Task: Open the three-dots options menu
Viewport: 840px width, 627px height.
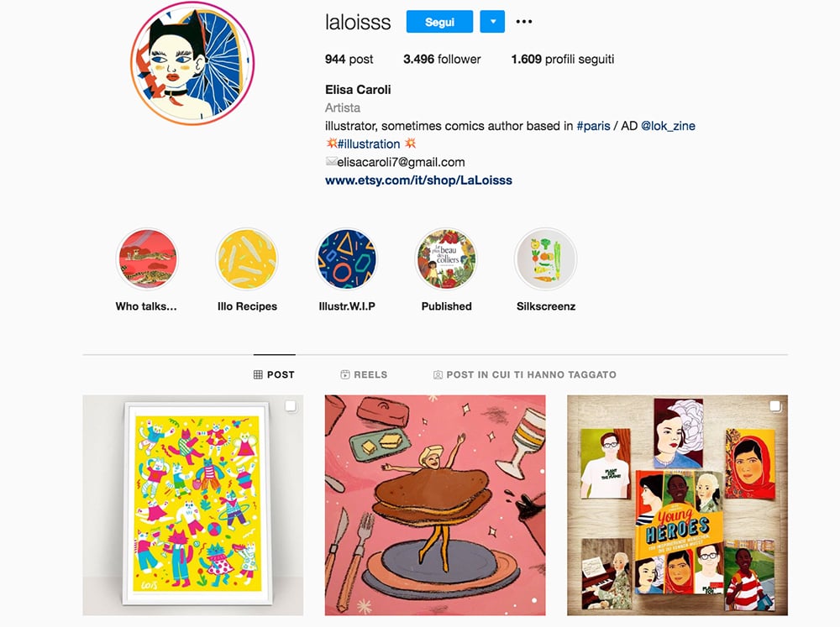Action: click(x=523, y=22)
